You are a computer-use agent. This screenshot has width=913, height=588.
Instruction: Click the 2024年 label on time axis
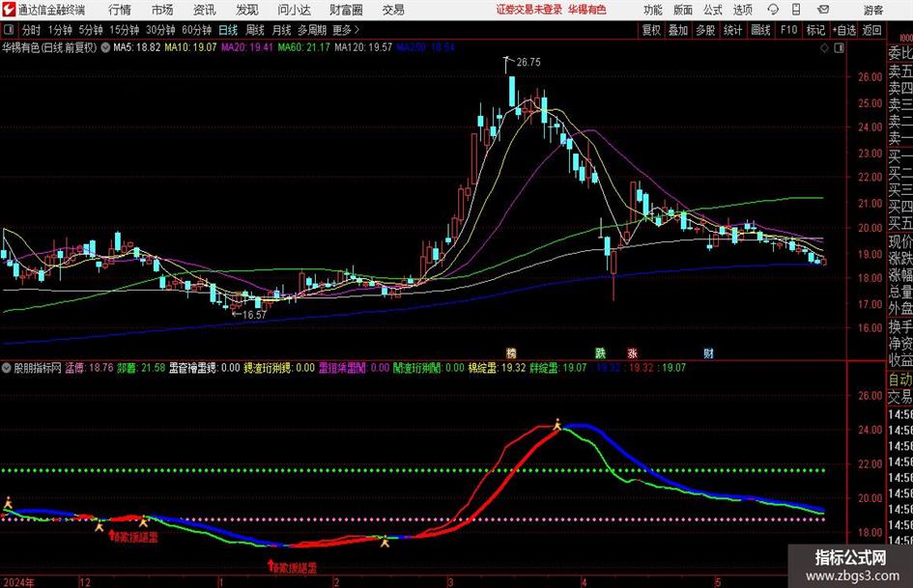[x=18, y=582]
